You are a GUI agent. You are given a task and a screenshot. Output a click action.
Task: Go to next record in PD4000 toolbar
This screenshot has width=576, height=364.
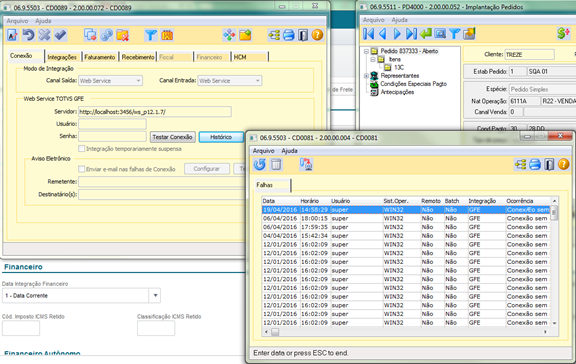click(397, 34)
